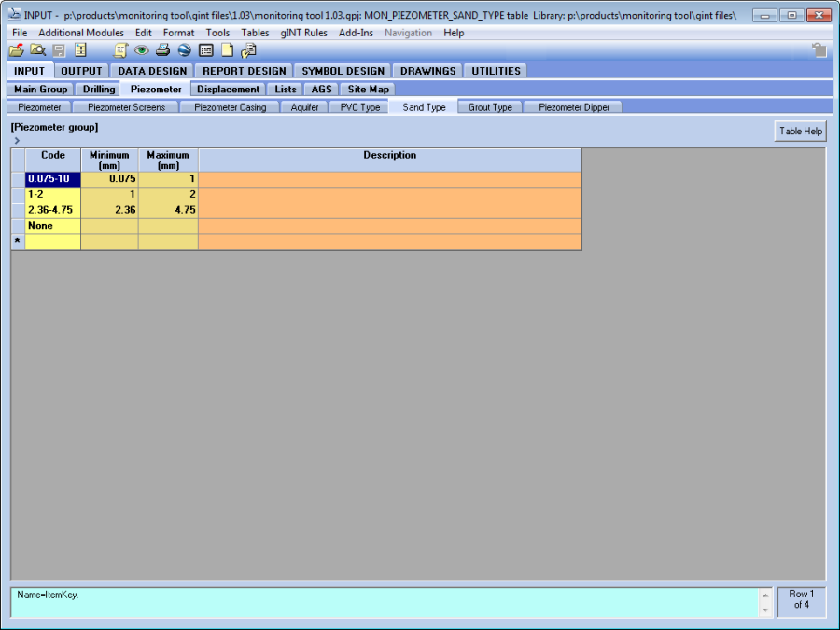Click the clipboard paste icon at far right
This screenshot has width=840, height=630.
tap(819, 50)
